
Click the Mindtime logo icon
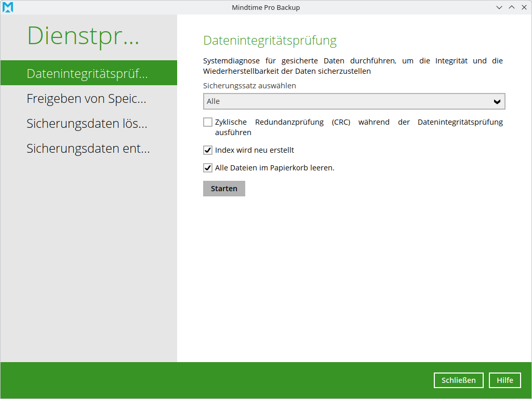[x=8, y=7]
